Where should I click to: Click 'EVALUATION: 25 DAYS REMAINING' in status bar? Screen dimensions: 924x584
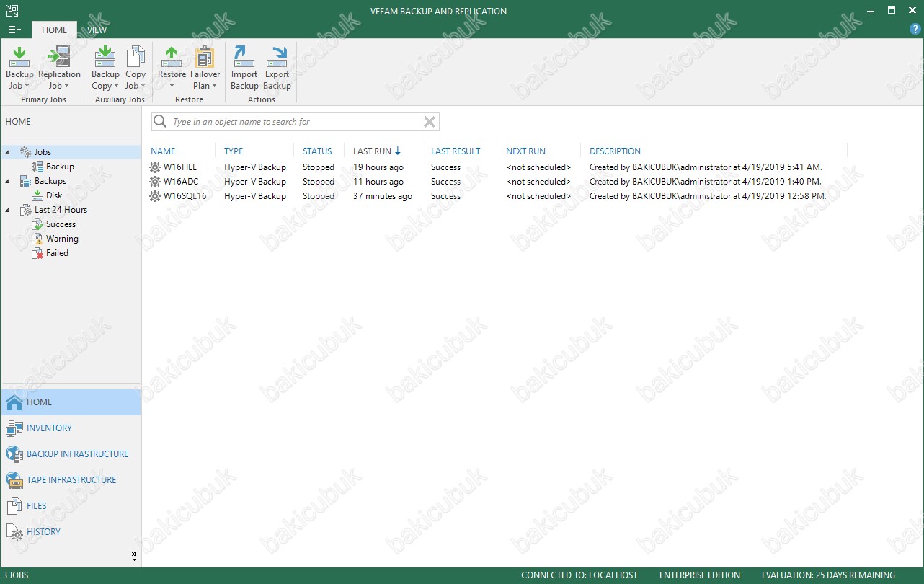point(828,575)
